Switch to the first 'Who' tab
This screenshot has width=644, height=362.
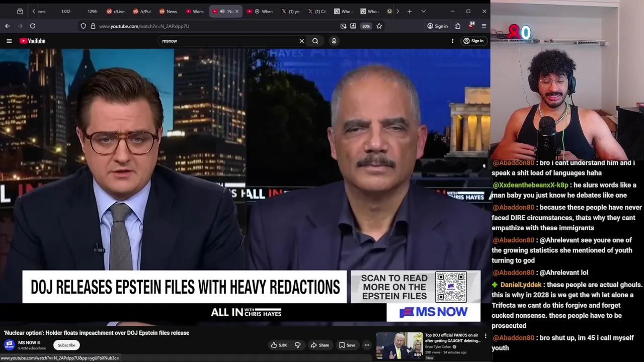[x=343, y=11]
